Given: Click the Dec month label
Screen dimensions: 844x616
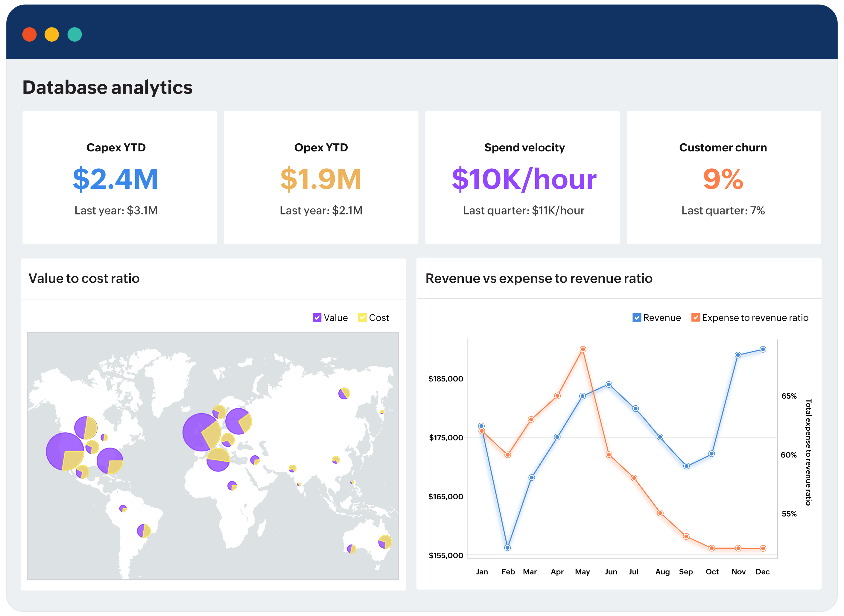Looking at the screenshot, I should tap(762, 572).
